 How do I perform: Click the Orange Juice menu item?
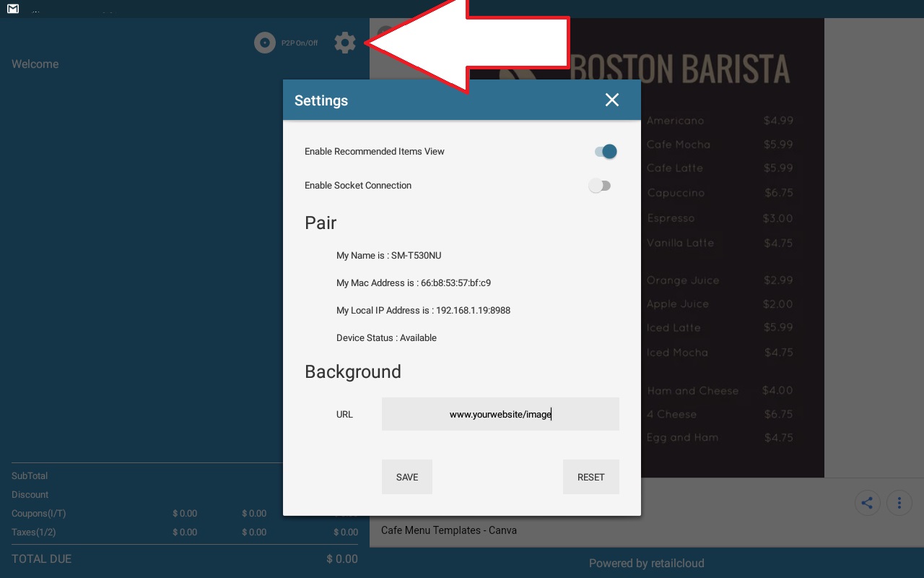click(683, 280)
